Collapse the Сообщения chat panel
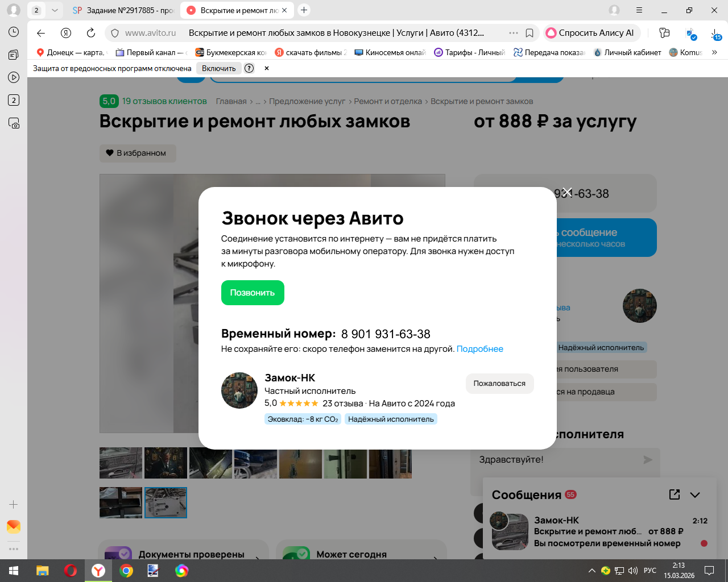Viewport: 728px width, 582px height. pyautogui.click(x=695, y=494)
